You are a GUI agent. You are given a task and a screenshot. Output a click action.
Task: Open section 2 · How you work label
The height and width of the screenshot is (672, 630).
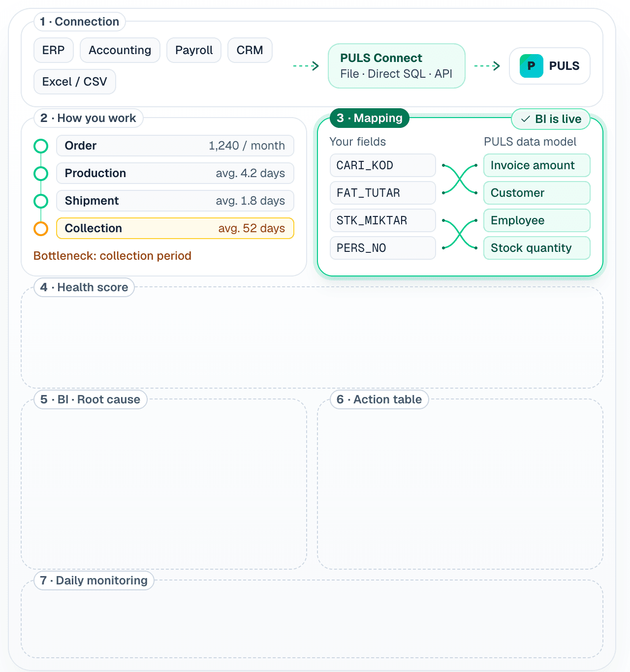(89, 118)
